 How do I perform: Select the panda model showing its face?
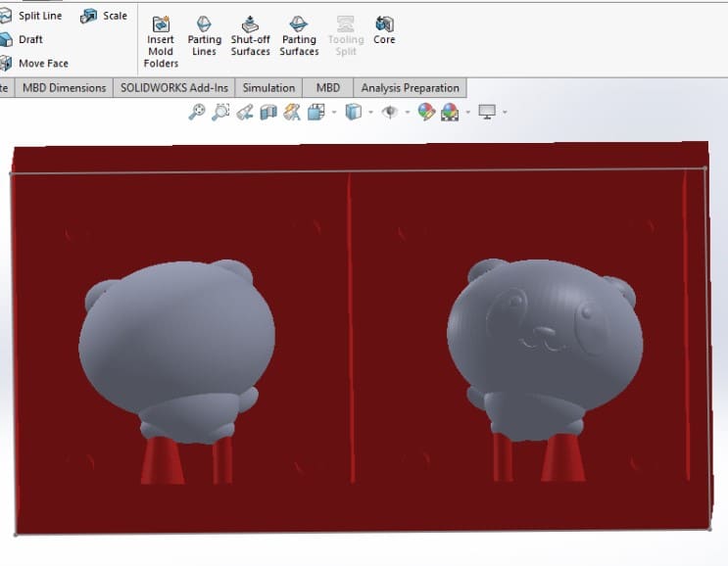tap(545, 350)
